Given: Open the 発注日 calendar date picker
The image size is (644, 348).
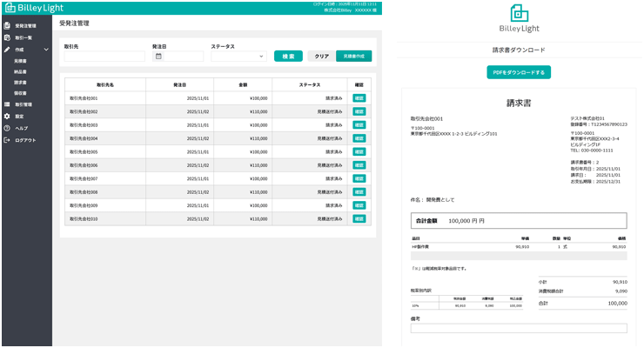Looking at the screenshot, I should [x=158, y=57].
